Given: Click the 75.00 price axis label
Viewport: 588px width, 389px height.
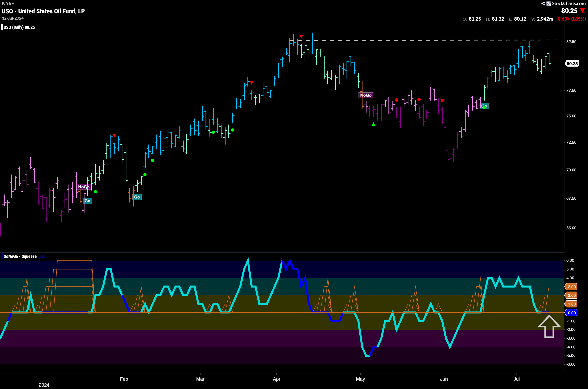Looking at the screenshot, I should pyautogui.click(x=571, y=116).
